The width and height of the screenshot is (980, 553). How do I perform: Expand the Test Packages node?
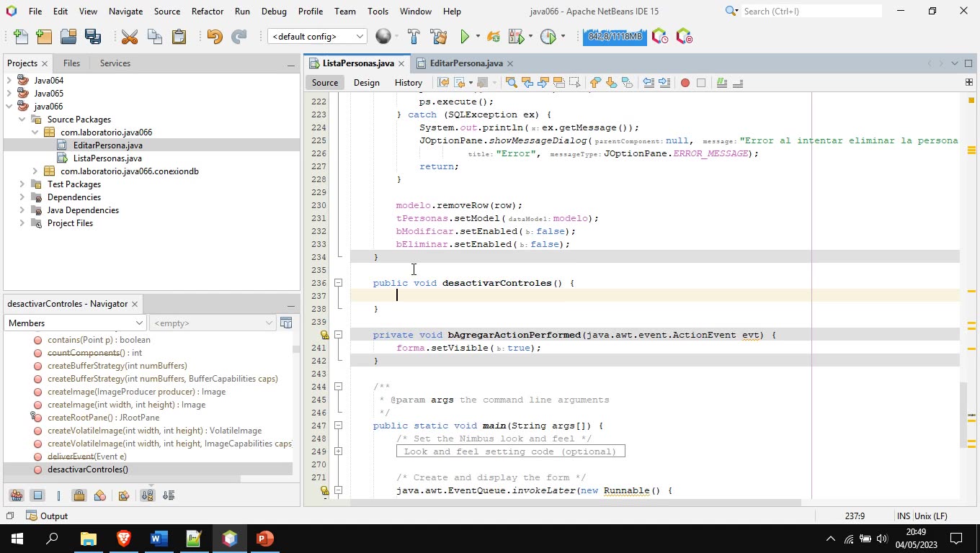tap(22, 184)
